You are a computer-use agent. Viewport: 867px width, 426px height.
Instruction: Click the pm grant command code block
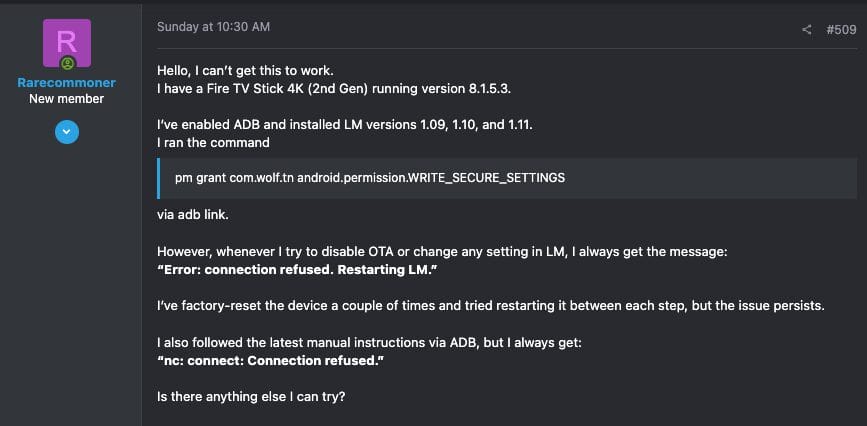[x=370, y=178]
